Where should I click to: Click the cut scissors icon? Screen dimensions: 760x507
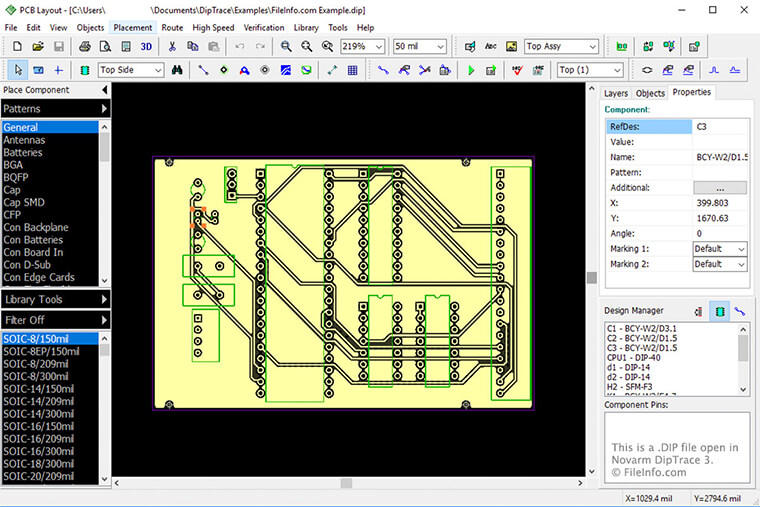click(x=172, y=46)
